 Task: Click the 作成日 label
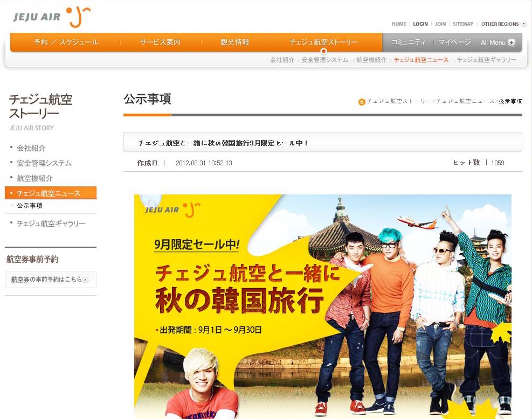147,163
